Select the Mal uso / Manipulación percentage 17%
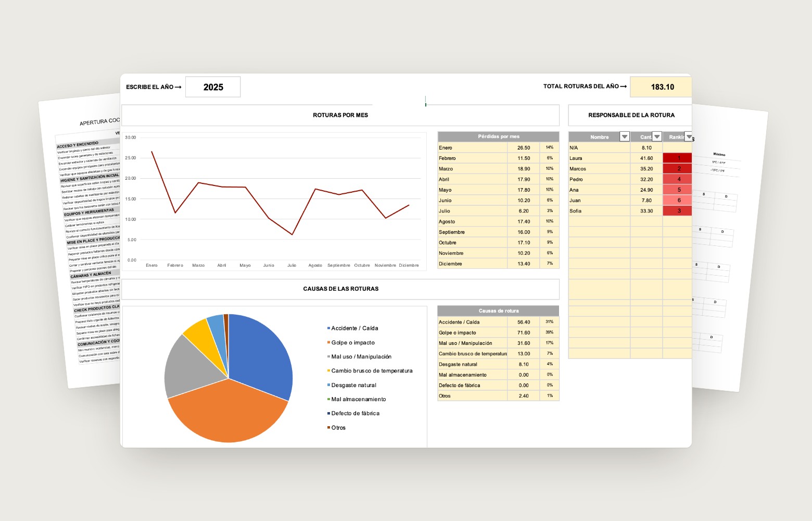Image resolution: width=812 pixels, height=521 pixels. click(x=550, y=343)
